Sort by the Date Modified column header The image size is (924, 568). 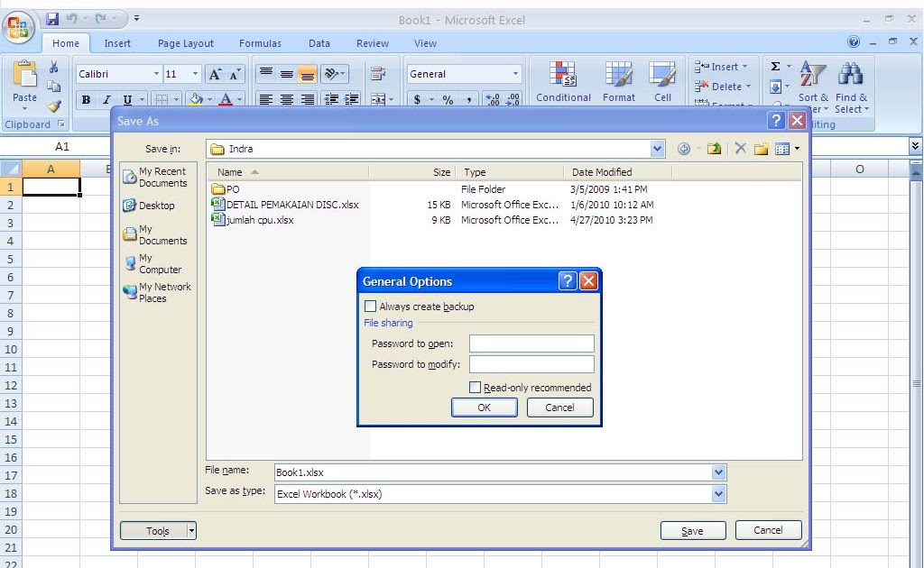tap(617, 172)
